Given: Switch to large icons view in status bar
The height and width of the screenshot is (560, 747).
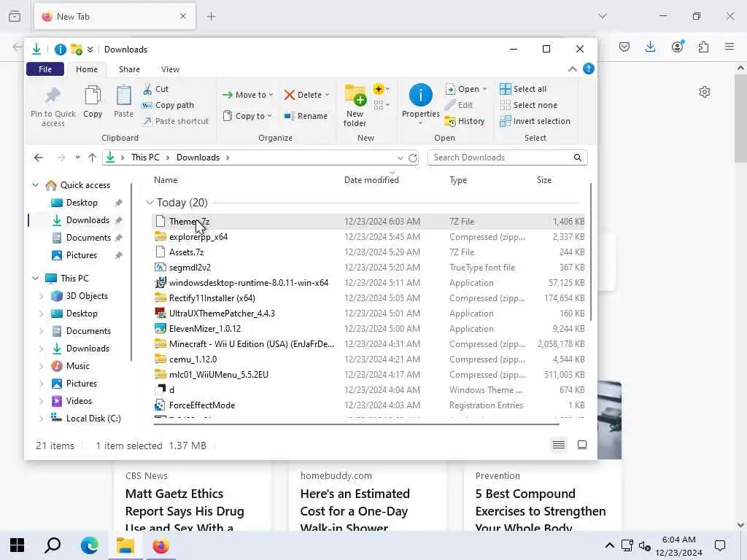Looking at the screenshot, I should [582, 445].
